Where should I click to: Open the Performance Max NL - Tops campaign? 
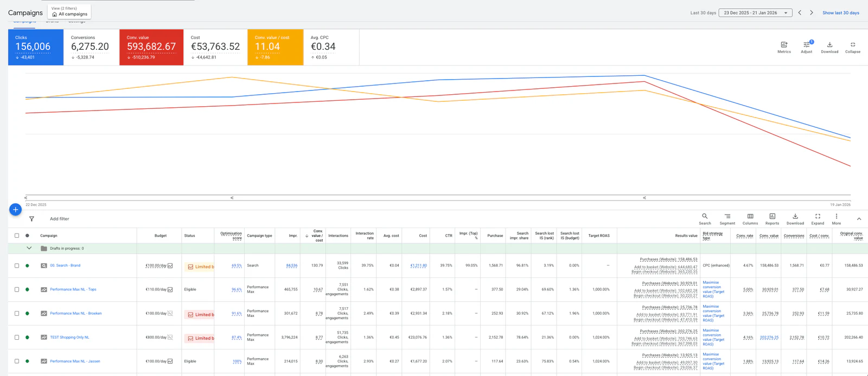(73, 289)
